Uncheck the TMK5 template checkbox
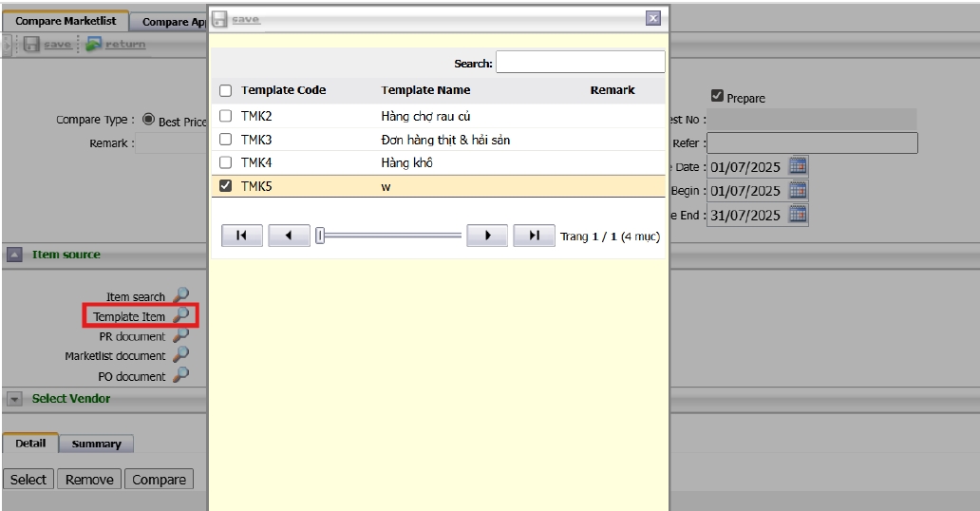 point(225,186)
